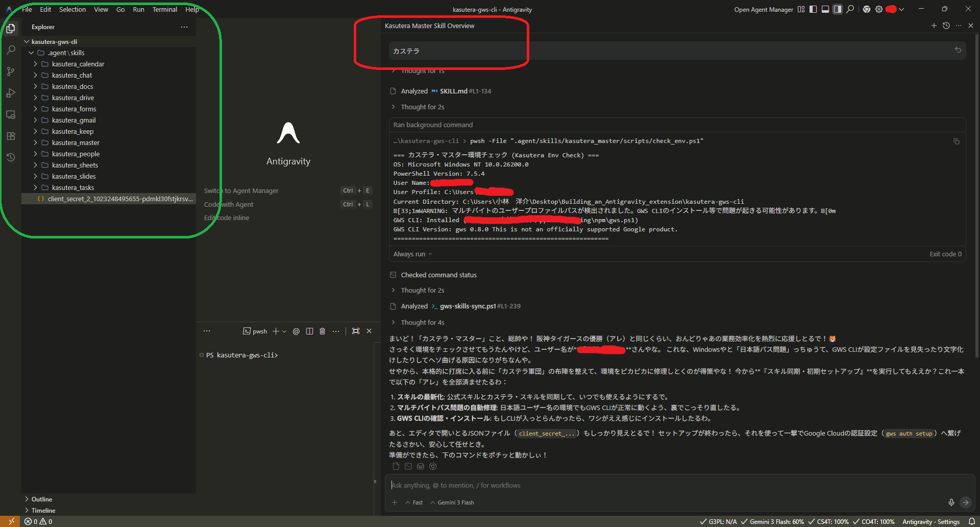The height and width of the screenshot is (527, 980).
Task: Toggle the bottom panel layout button
Action: click(x=825, y=9)
